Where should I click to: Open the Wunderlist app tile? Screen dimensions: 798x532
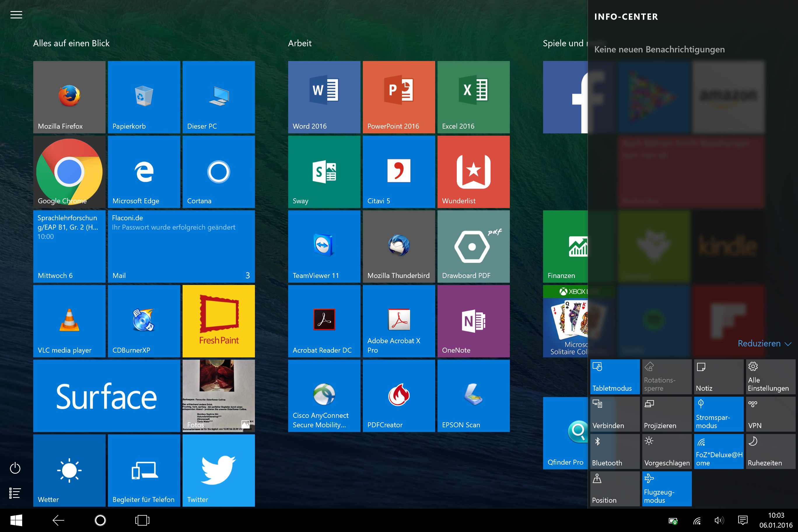(473, 172)
